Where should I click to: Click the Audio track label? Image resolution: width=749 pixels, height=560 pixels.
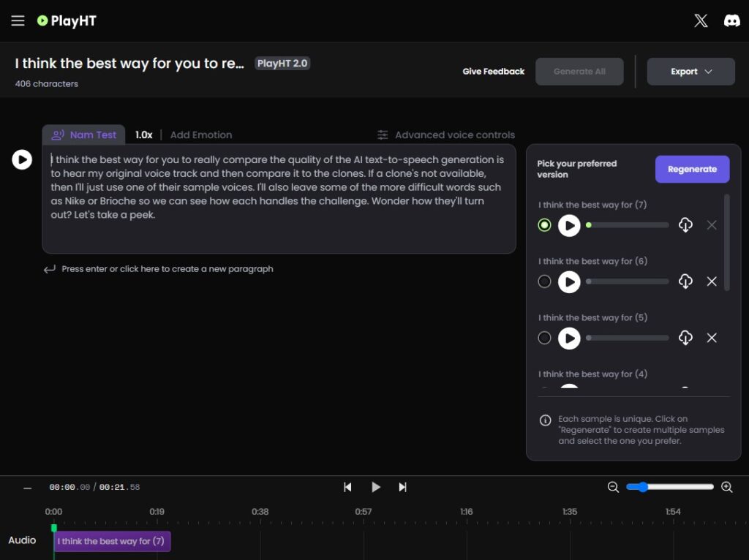coord(22,540)
